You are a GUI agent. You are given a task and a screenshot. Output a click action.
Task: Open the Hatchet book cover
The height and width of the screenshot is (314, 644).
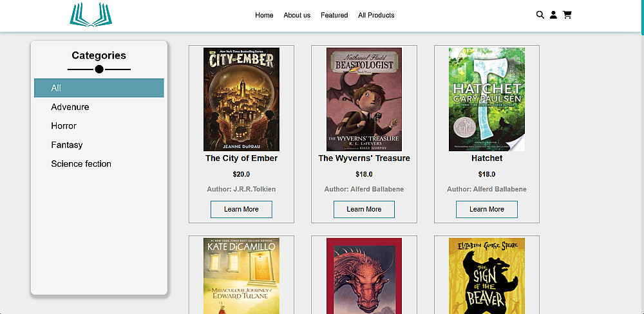click(x=487, y=99)
